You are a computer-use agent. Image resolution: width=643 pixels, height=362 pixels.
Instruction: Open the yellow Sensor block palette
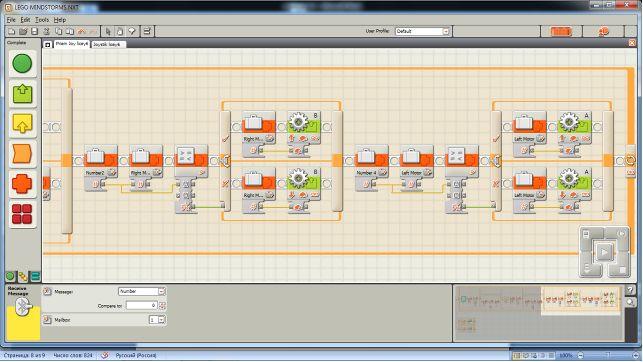22,124
